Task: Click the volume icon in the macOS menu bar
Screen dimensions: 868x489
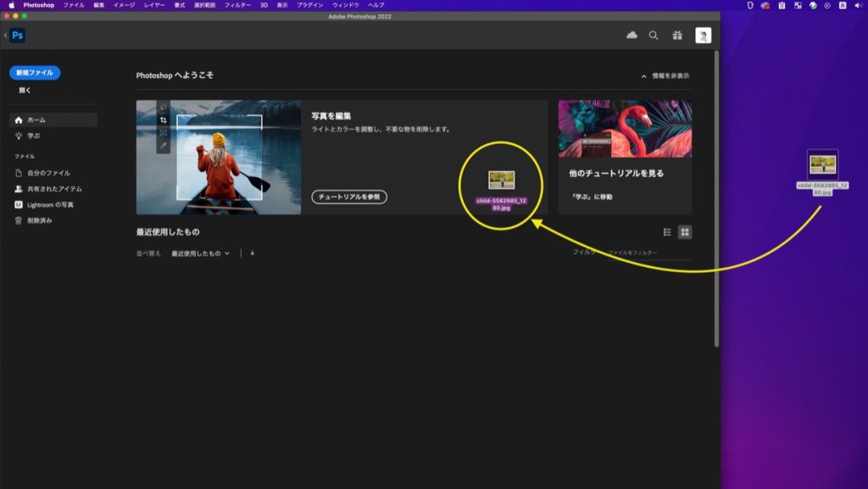Action: 859,5
